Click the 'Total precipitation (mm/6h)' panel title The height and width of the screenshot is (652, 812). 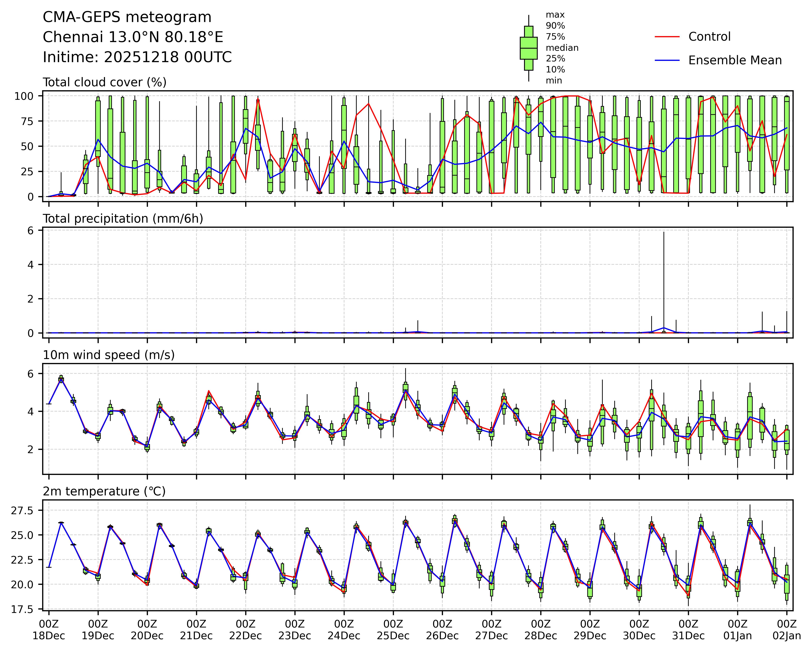pos(123,219)
